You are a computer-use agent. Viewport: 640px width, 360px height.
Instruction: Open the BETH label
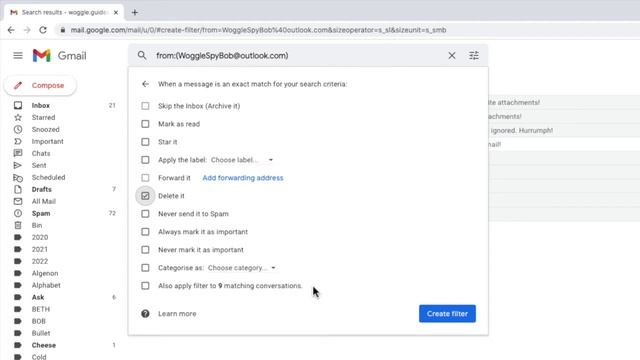click(41, 309)
